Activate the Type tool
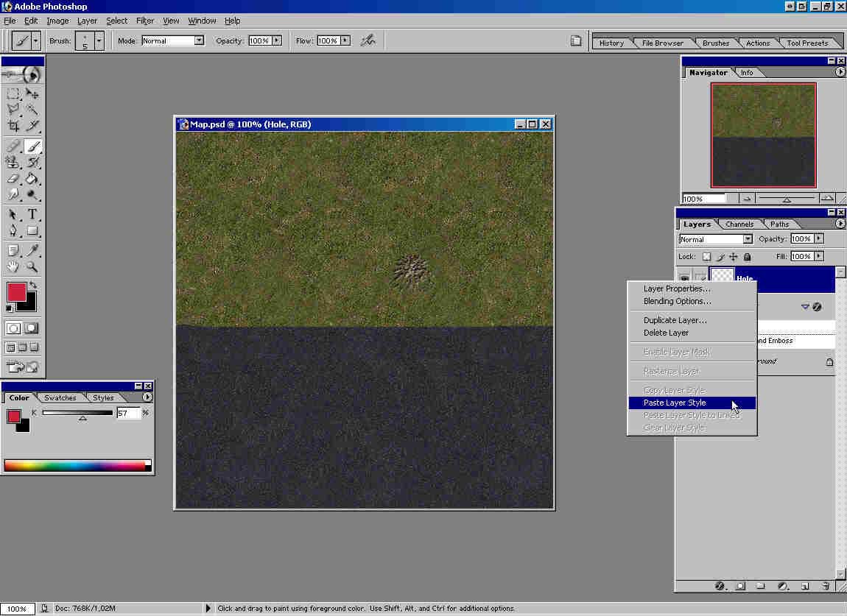Image resolution: width=847 pixels, height=616 pixels. point(32,215)
